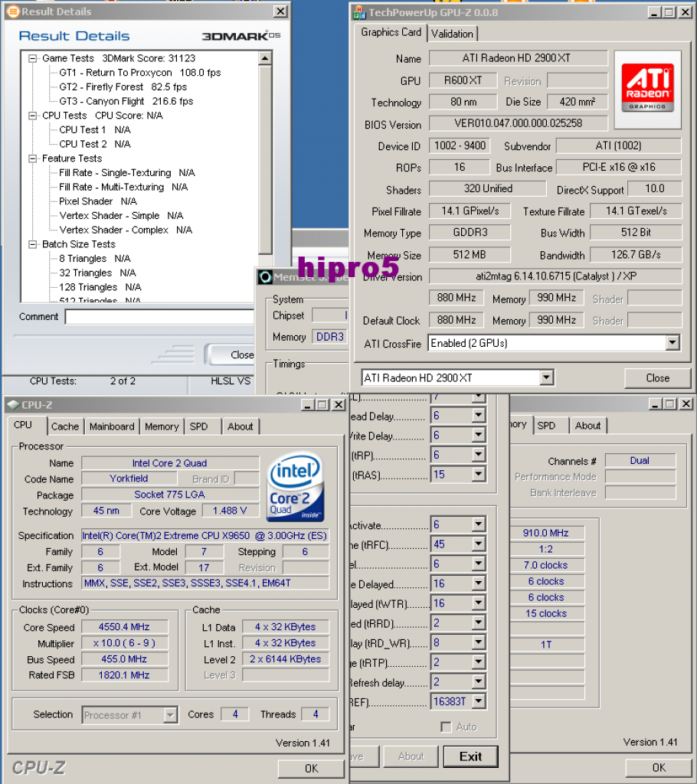Image resolution: width=697 pixels, height=784 pixels.
Task: Open the tWTR dropdown showing 16
Action: [x=479, y=603]
